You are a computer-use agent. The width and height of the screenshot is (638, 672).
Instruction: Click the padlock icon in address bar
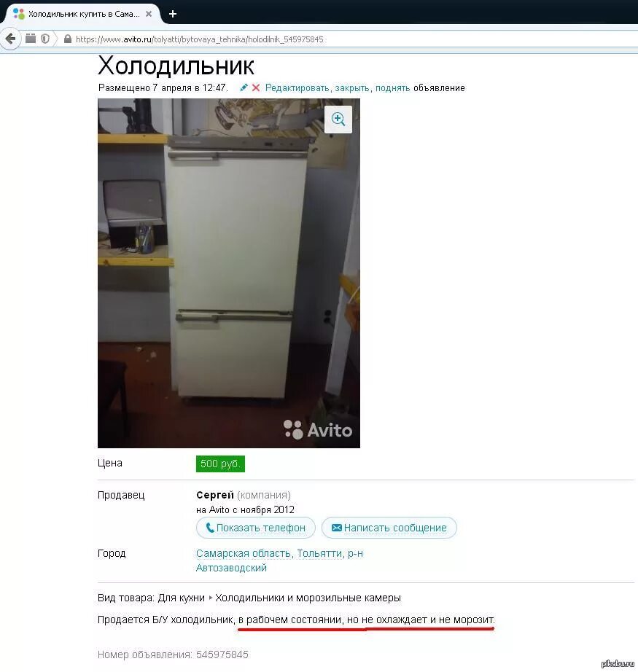click(x=67, y=39)
